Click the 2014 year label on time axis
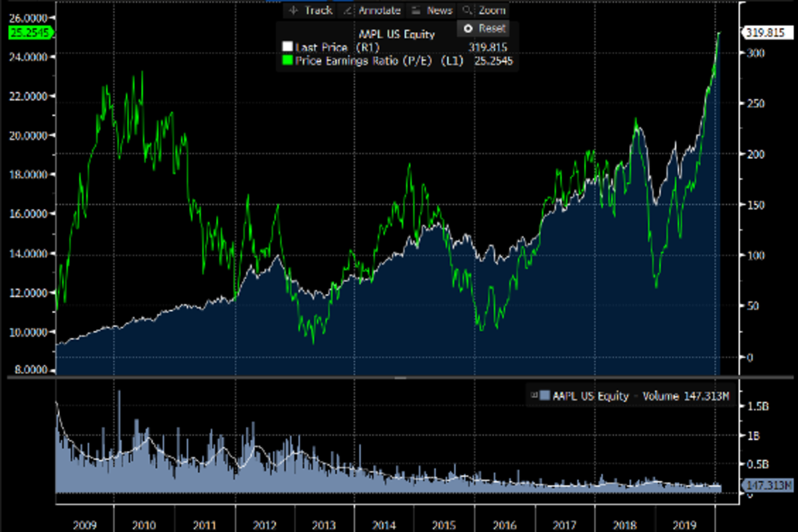Image resolution: width=798 pixels, height=532 pixels. click(x=384, y=525)
